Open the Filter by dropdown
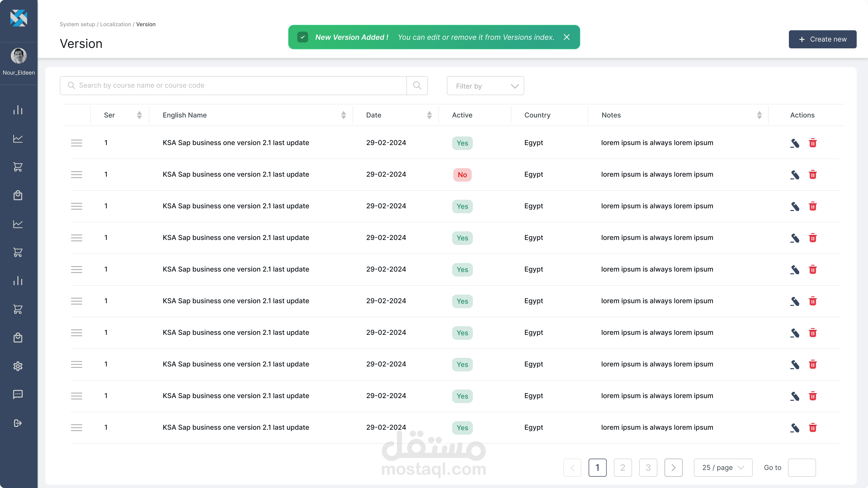Viewport: 868px width, 488px height. point(485,86)
